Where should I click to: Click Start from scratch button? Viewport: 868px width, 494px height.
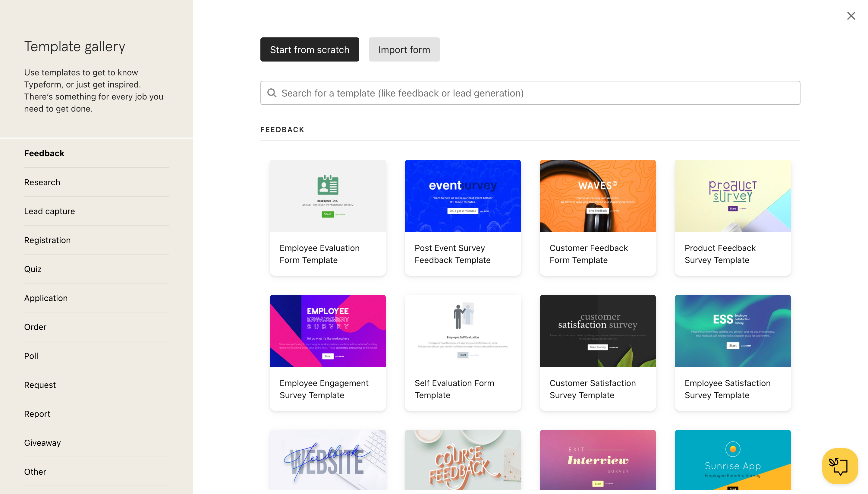pos(310,49)
